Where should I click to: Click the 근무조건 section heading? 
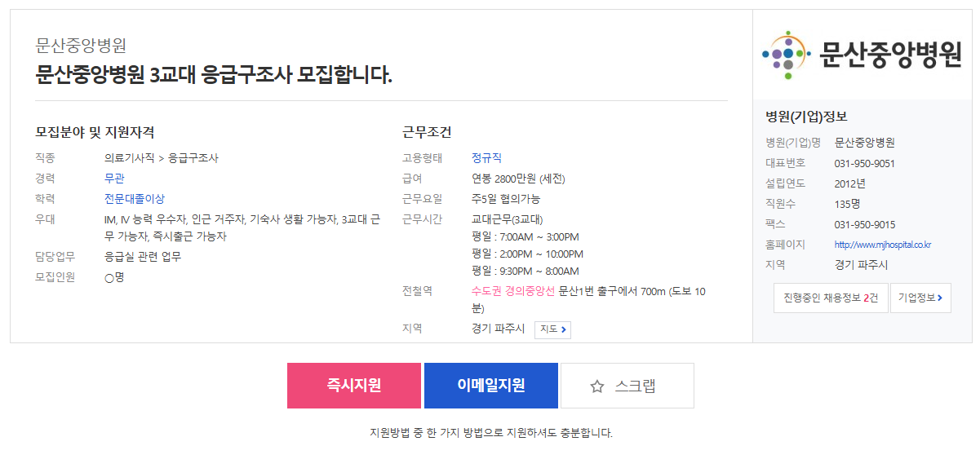tap(427, 132)
